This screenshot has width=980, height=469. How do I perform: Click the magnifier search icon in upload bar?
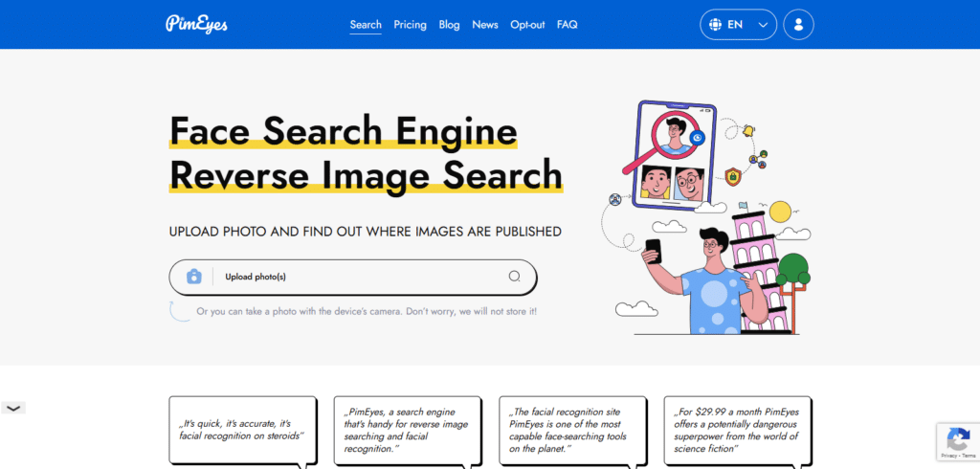[514, 277]
